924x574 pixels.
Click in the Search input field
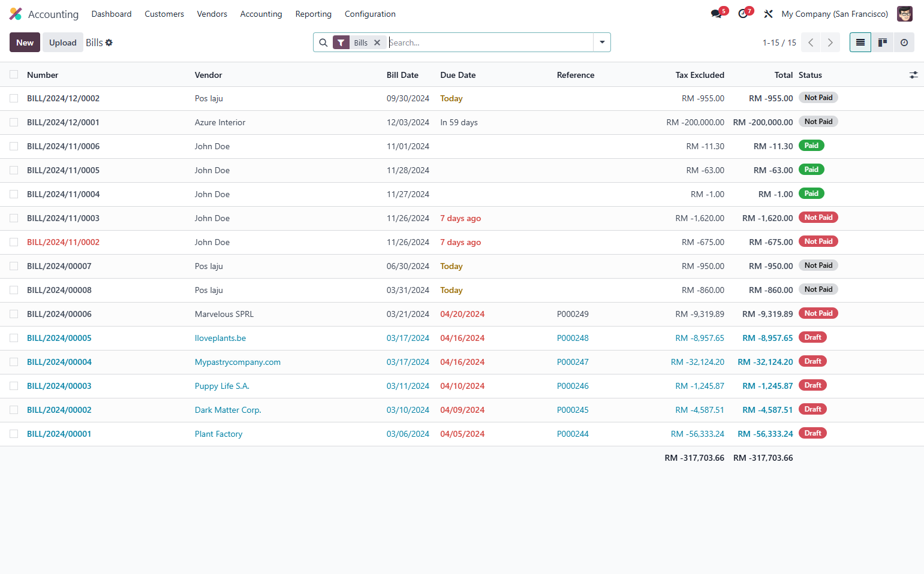point(489,43)
